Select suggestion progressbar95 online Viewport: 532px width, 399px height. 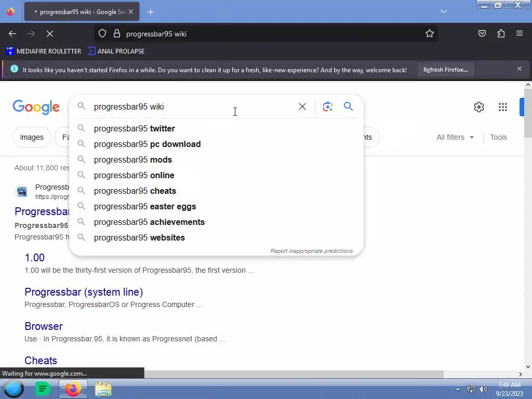[216, 176]
